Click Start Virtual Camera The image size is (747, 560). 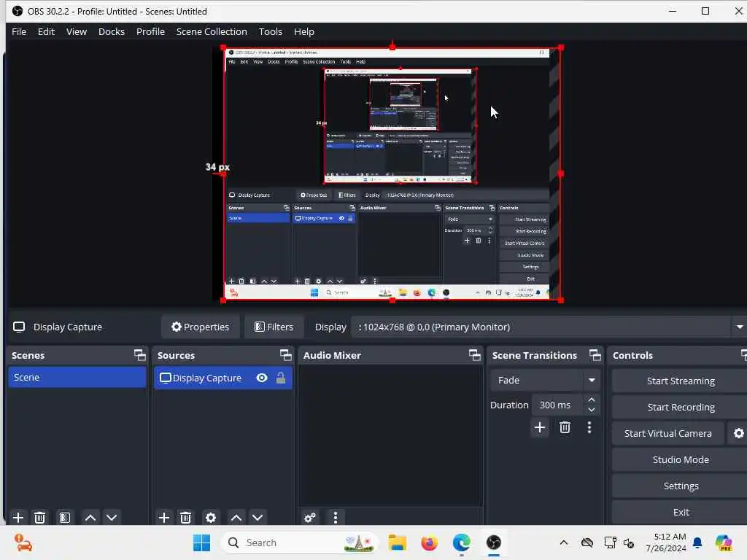point(668,433)
